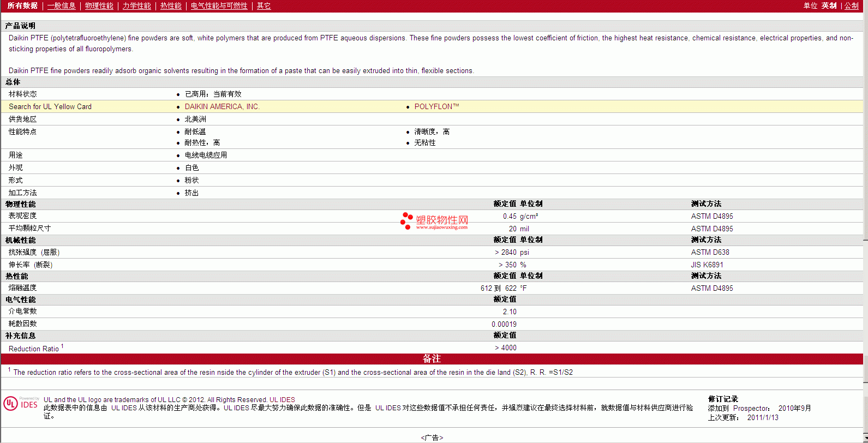The image size is (868, 443).
Task: Switch to the 一般信息 tab
Action: (61, 5)
